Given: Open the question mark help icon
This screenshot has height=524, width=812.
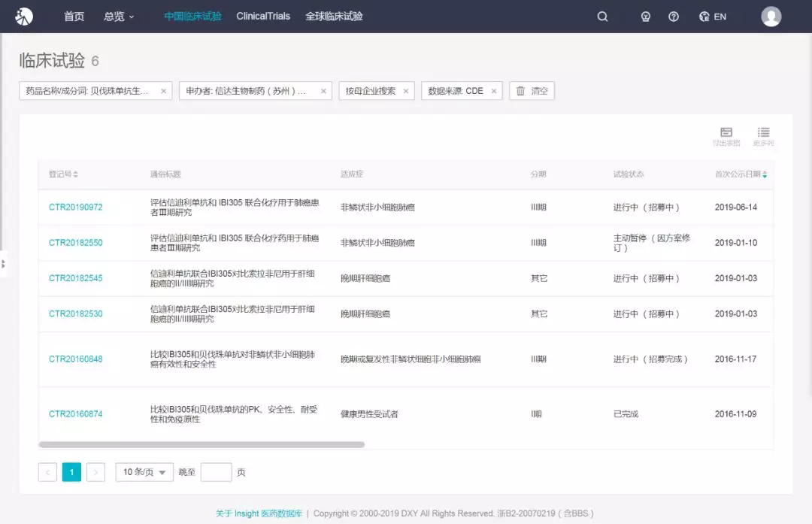Looking at the screenshot, I should 673,17.
